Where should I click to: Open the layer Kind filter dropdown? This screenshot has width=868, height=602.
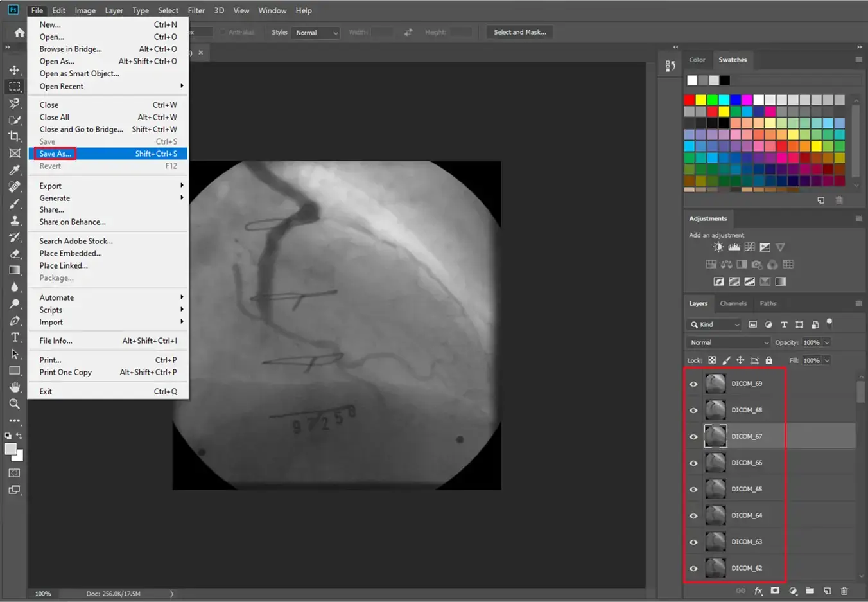click(x=715, y=324)
